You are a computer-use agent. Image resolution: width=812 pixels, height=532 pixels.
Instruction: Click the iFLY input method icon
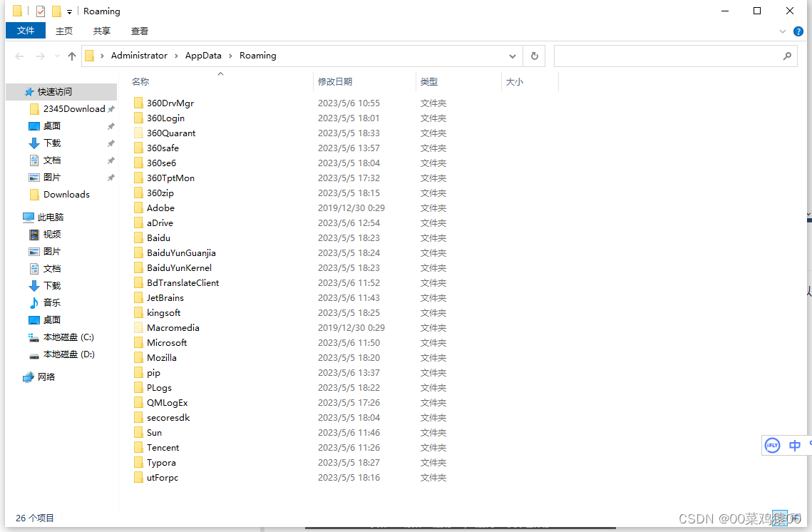(x=772, y=446)
